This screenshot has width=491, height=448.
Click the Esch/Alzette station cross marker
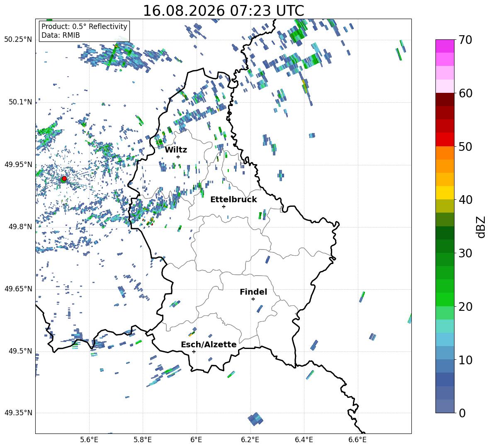click(194, 351)
